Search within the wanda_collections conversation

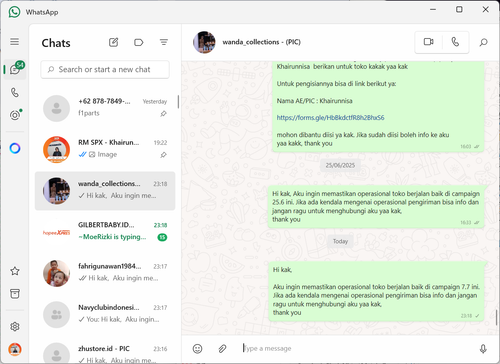[483, 42]
